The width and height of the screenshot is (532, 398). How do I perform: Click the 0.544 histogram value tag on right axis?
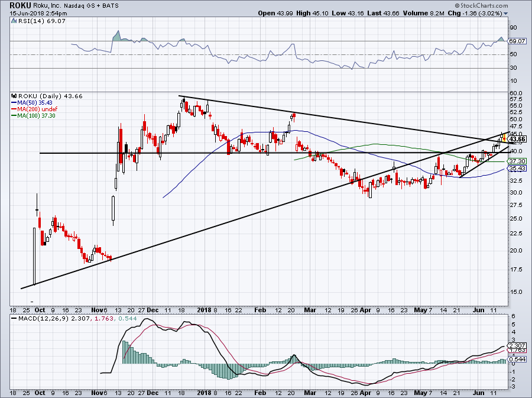[x=517, y=359]
